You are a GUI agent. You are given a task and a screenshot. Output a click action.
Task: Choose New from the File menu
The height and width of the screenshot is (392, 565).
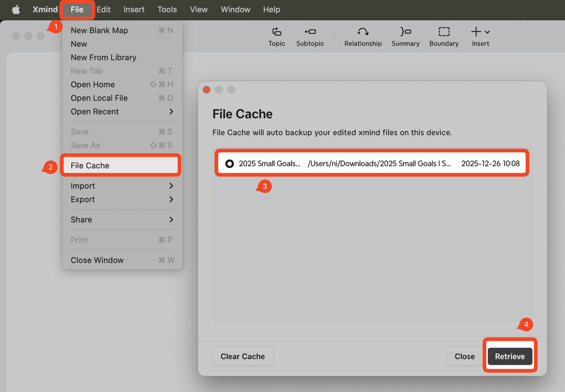[122, 44]
